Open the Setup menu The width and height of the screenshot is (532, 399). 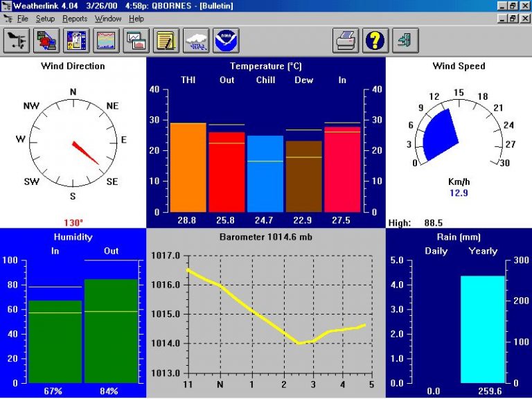(x=45, y=19)
